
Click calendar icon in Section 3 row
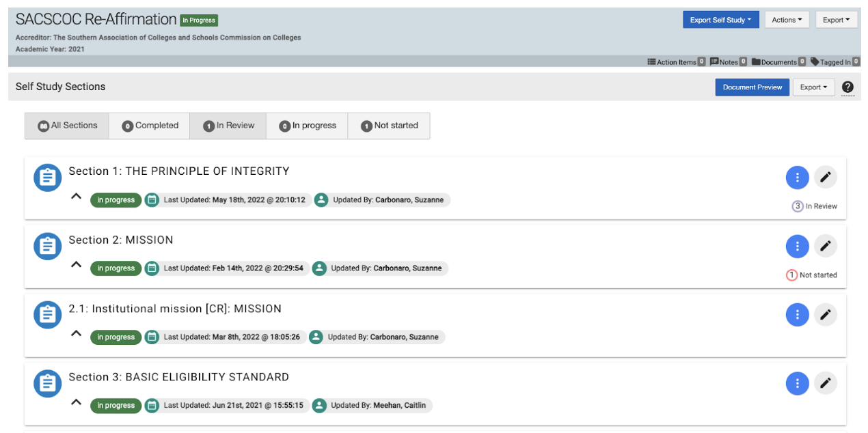coord(152,406)
